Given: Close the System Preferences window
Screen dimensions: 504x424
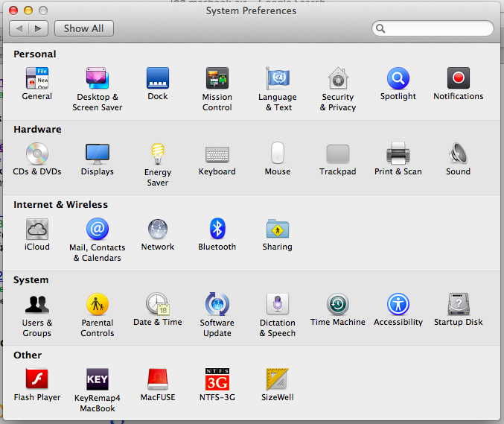Looking at the screenshot, I should [x=13, y=10].
